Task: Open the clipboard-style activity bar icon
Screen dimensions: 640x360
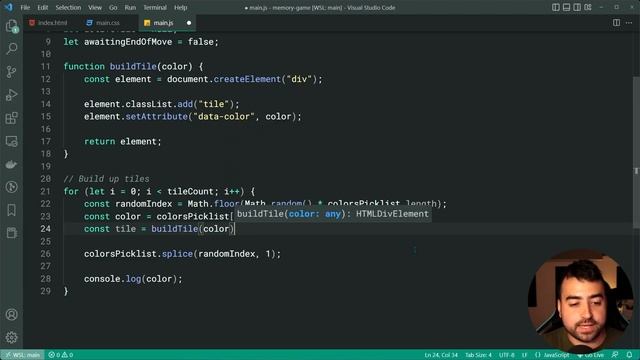Action: [x=11, y=233]
